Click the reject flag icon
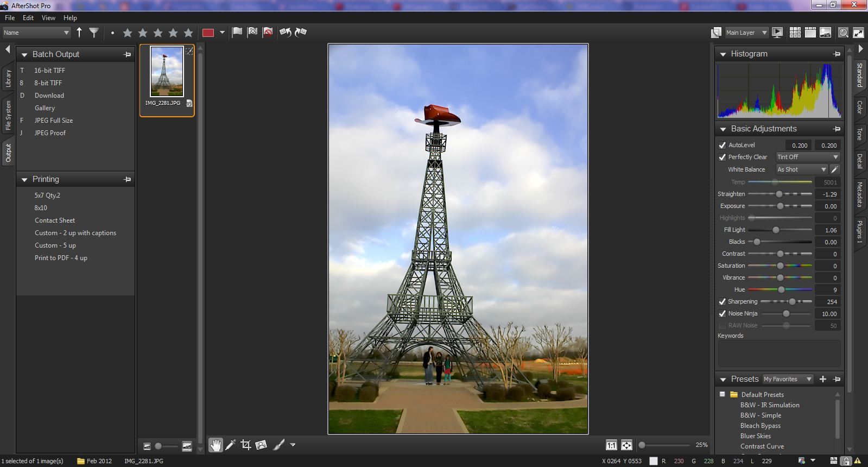 [x=268, y=33]
